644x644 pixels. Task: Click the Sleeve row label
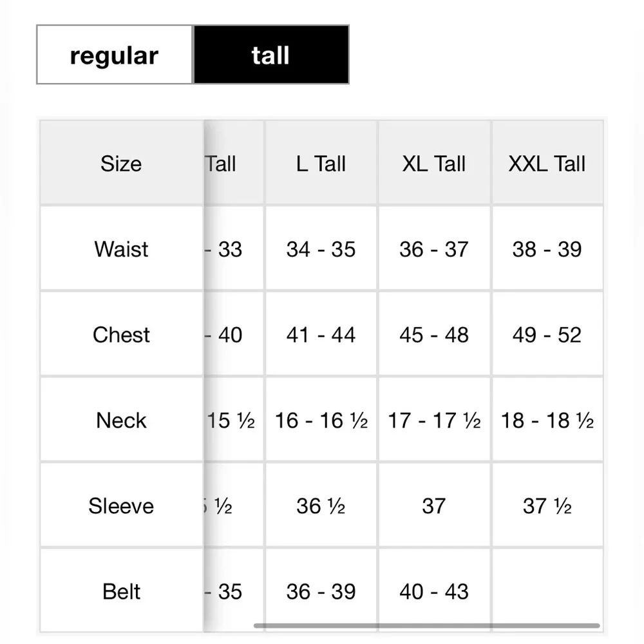click(x=122, y=505)
